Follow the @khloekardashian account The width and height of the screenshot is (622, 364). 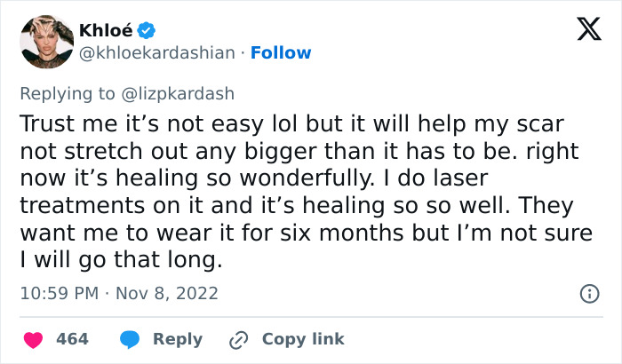pyautogui.click(x=280, y=53)
